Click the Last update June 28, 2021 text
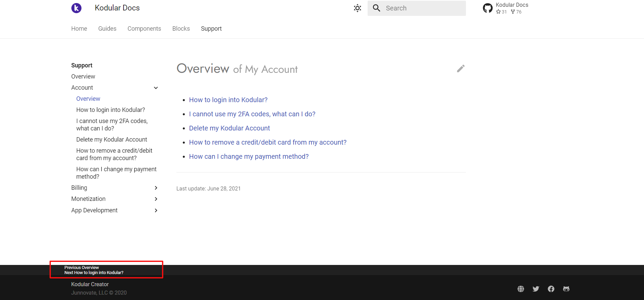The height and width of the screenshot is (300, 644). (x=208, y=189)
